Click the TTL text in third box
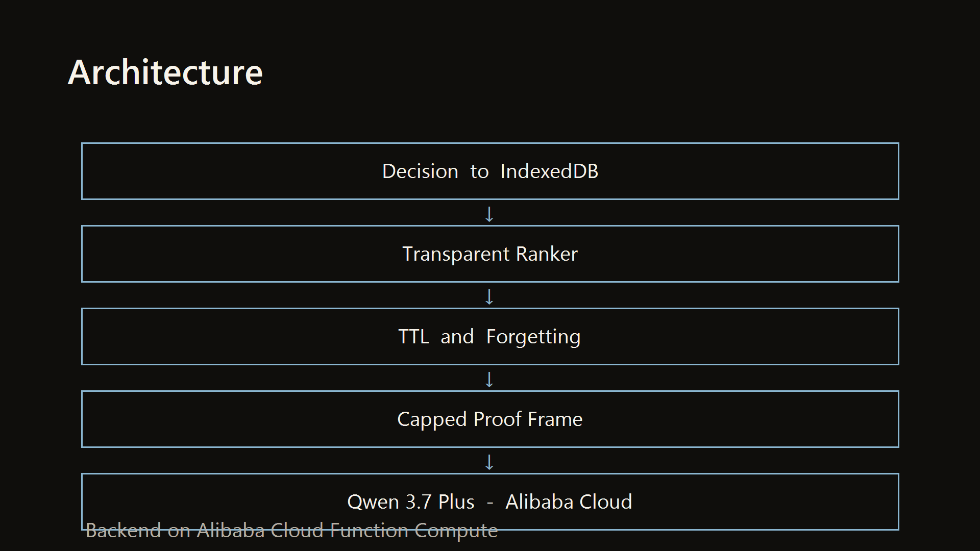Screen dimensions: 980x551 [x=413, y=337]
